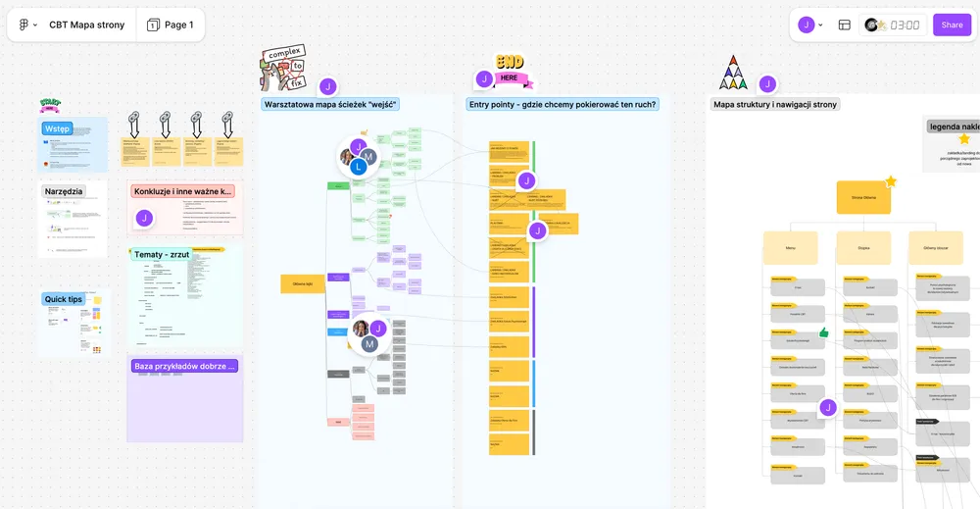The width and height of the screenshot is (980, 509).
Task: Click the J, M, L avatar cluster on the mind map
Action: tap(358, 156)
